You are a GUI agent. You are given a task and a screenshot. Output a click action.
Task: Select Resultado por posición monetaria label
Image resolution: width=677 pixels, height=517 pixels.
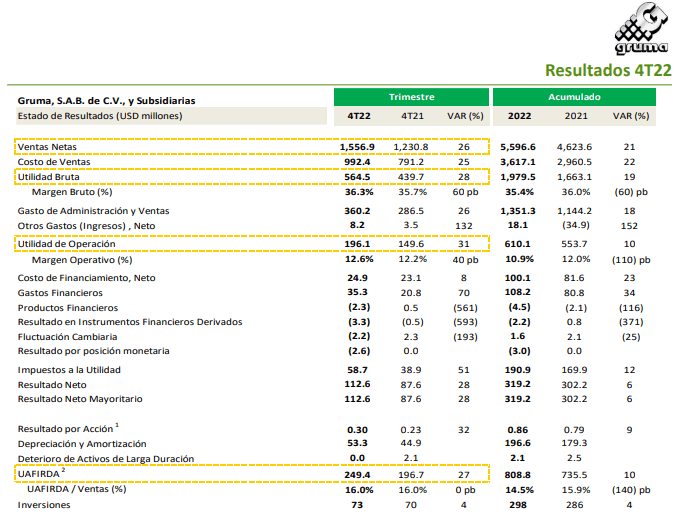point(93,351)
